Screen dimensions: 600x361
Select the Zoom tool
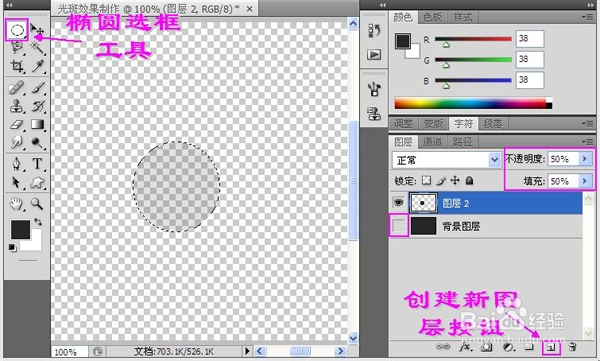pyautogui.click(x=37, y=204)
